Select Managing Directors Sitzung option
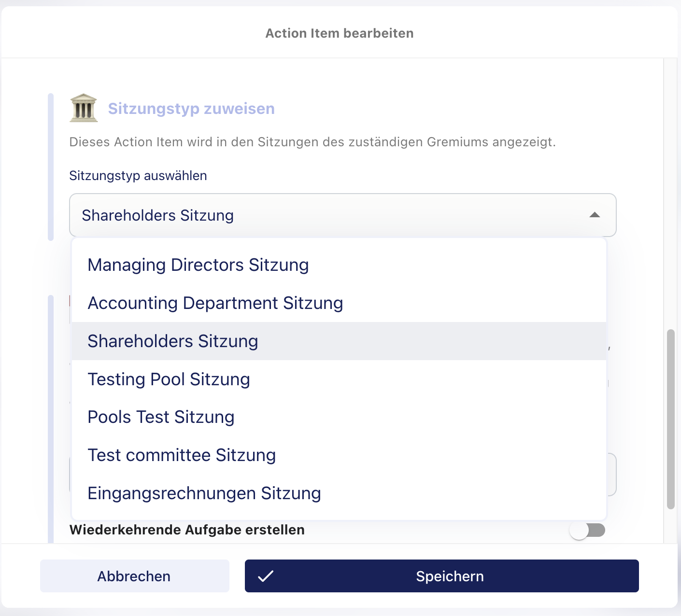The height and width of the screenshot is (616, 681). [339, 265]
